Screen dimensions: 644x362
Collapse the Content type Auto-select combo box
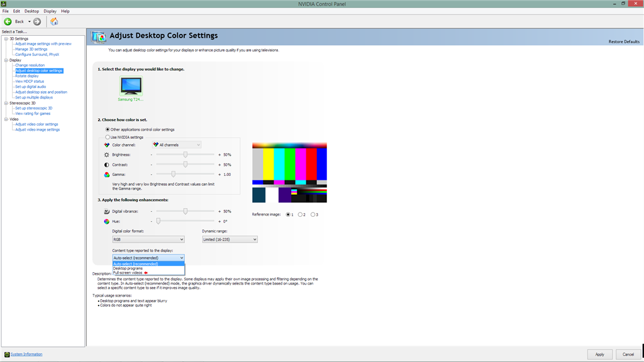(148, 258)
